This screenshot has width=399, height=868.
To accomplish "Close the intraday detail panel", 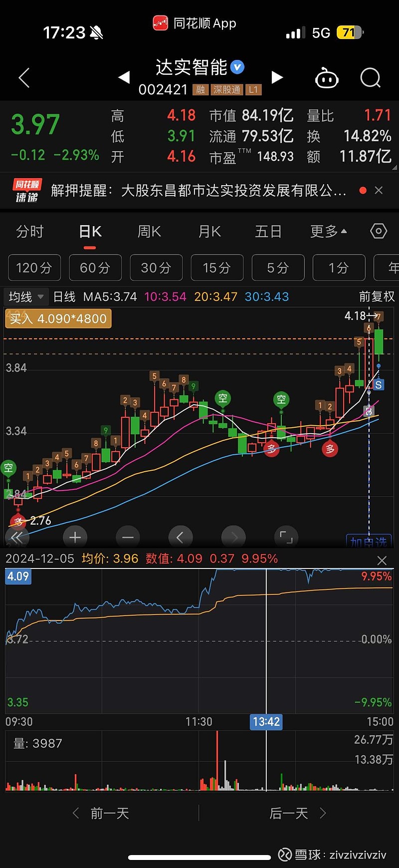I will (382, 560).
